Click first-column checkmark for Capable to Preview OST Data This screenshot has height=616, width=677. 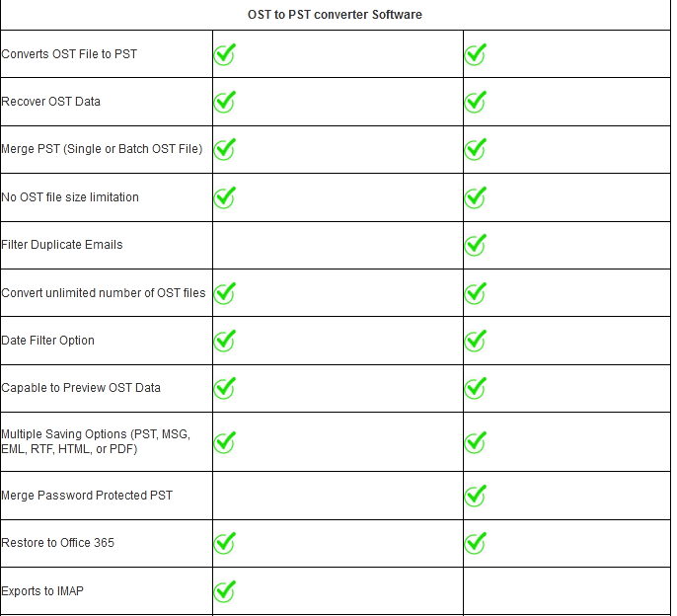225,388
